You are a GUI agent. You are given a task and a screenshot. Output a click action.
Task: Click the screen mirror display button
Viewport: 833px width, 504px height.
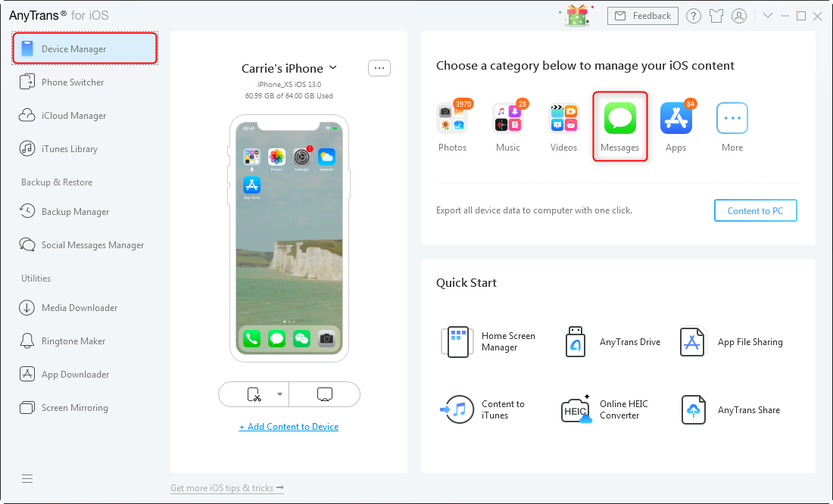(325, 394)
